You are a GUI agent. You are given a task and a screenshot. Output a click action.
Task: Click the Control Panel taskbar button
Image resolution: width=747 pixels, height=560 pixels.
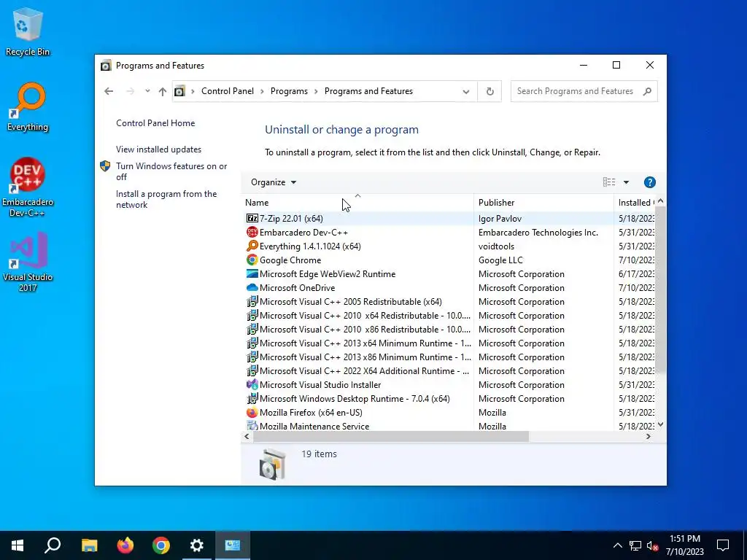click(x=233, y=545)
